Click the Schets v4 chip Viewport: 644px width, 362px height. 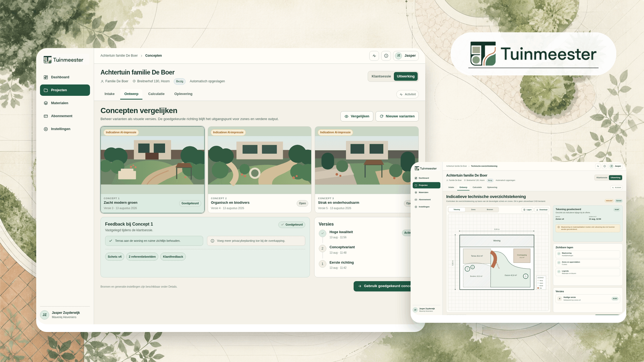click(x=114, y=257)
